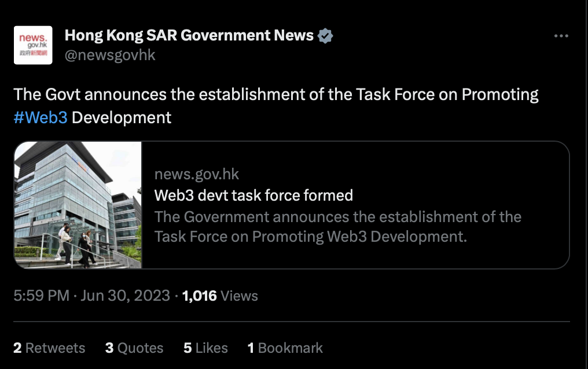Click the Jun 30, 2023 date
588x369 pixels.
tap(125, 296)
